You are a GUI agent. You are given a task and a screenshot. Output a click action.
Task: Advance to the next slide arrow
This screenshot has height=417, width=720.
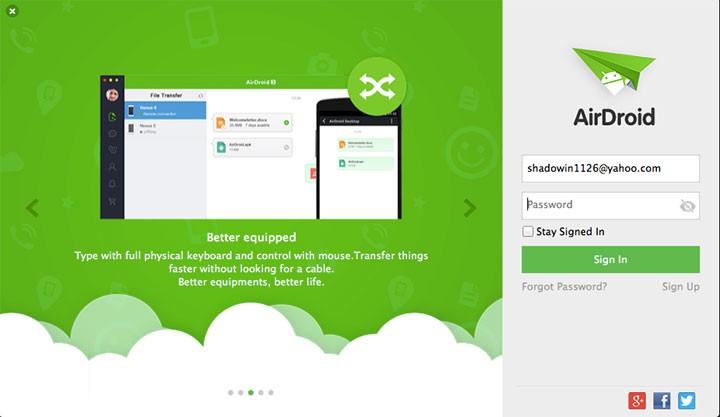(x=470, y=208)
